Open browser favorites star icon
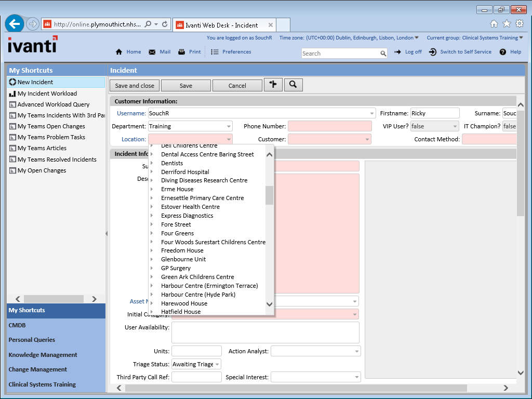Screen dimensions: 532x399 pyautogui.click(x=507, y=23)
